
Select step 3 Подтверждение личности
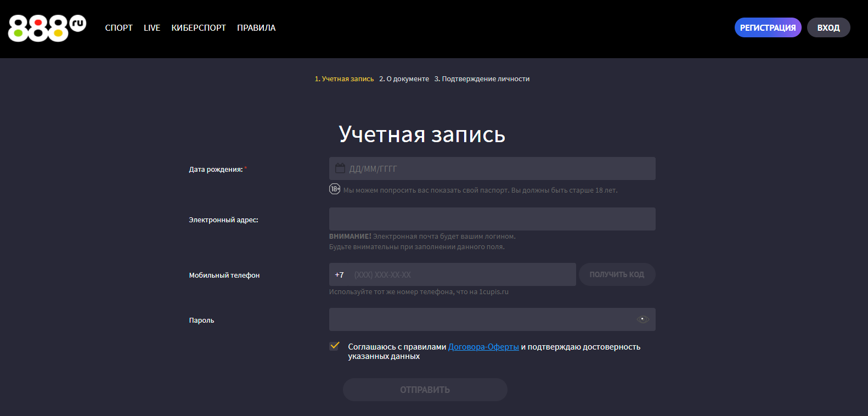[x=482, y=79]
